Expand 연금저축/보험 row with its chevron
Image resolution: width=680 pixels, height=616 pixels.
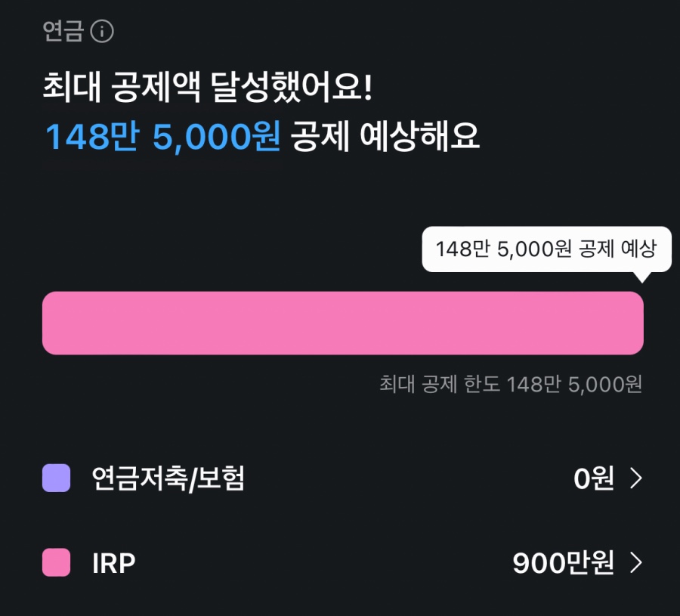pyautogui.click(x=636, y=478)
